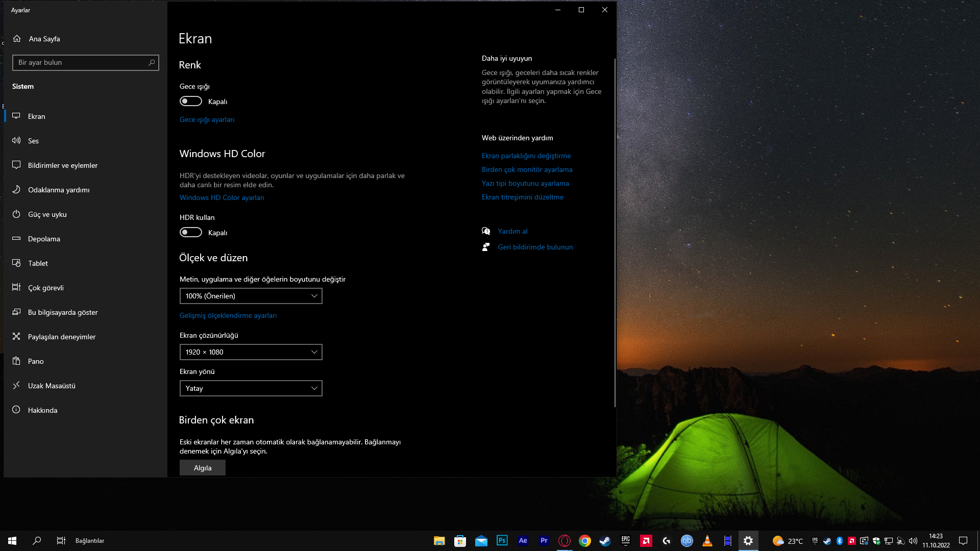This screenshot has width=980, height=551.
Task: Click the Paylaşılan deneyimler icon
Action: [16, 336]
